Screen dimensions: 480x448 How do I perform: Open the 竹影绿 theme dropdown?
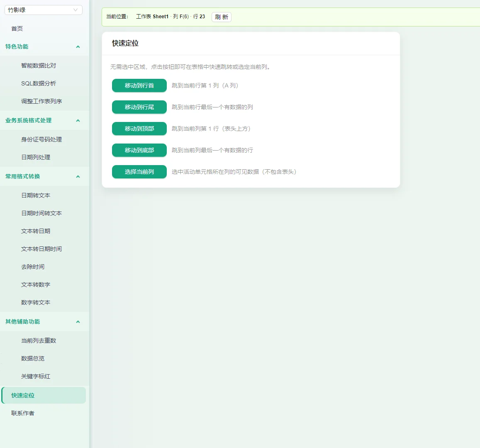click(x=44, y=10)
